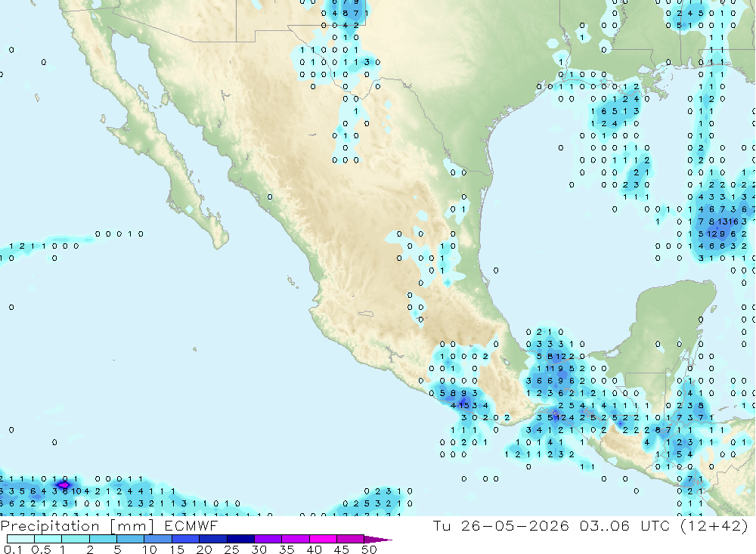Click the 30–35 mm purple swatch

coord(268,539)
